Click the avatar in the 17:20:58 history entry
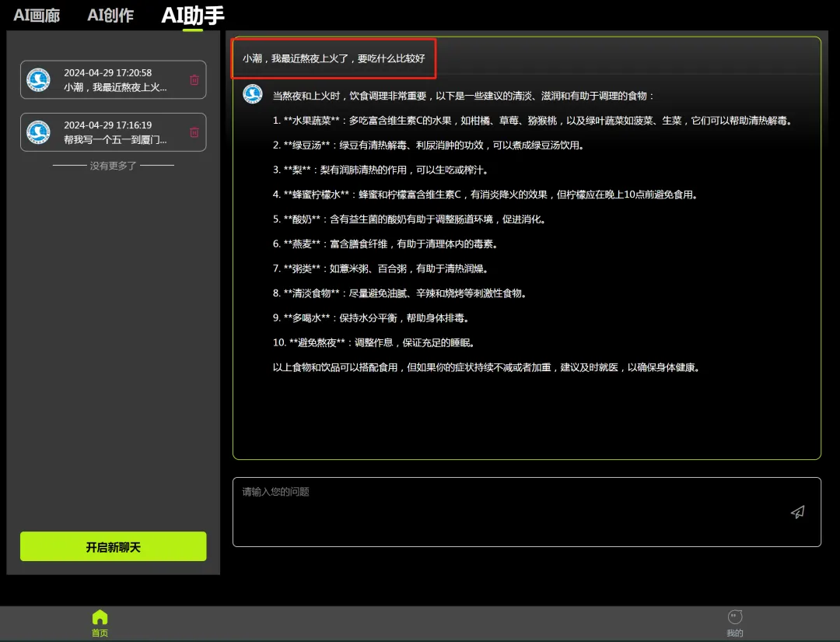The width and height of the screenshot is (840, 642). pos(38,80)
